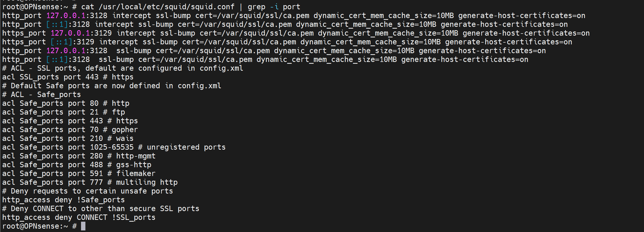This screenshot has height=232, width=644.
Task: Click the terminal cursor block at the last prompt
Action: point(83,226)
